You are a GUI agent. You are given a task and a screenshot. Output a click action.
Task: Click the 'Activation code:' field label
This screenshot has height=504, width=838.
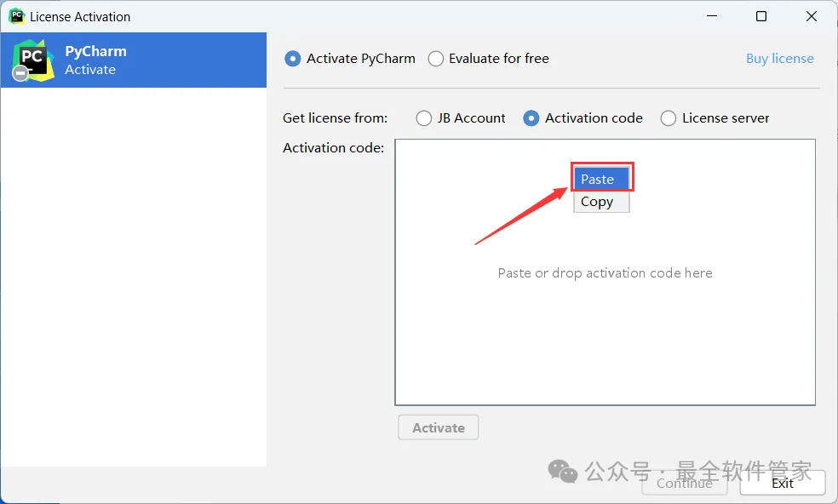[334, 147]
